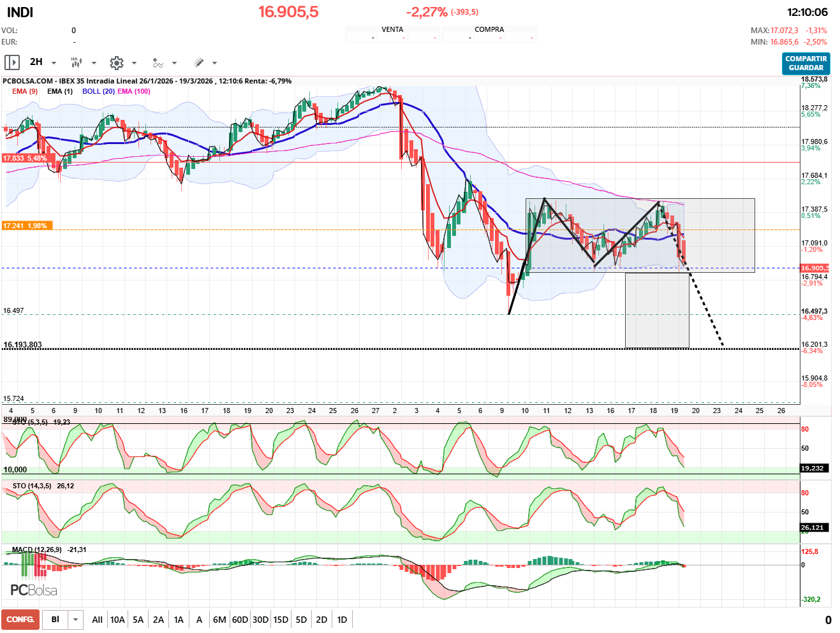
Task: Select the 6M time range
Action: pos(219,620)
